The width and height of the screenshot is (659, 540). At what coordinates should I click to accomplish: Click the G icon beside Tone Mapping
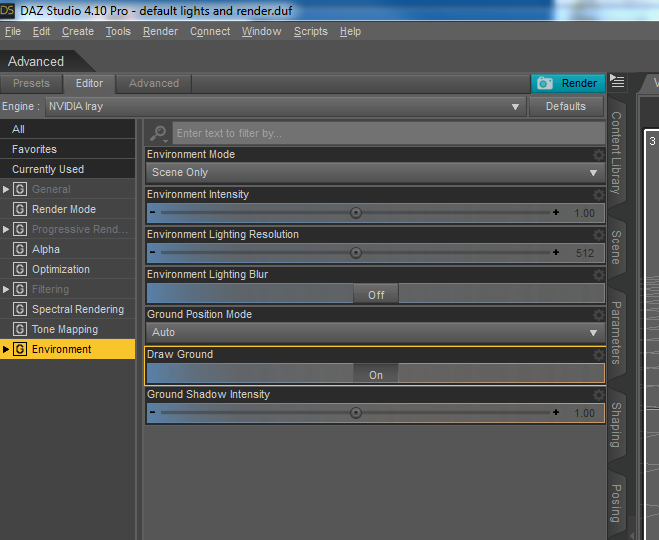click(20, 329)
